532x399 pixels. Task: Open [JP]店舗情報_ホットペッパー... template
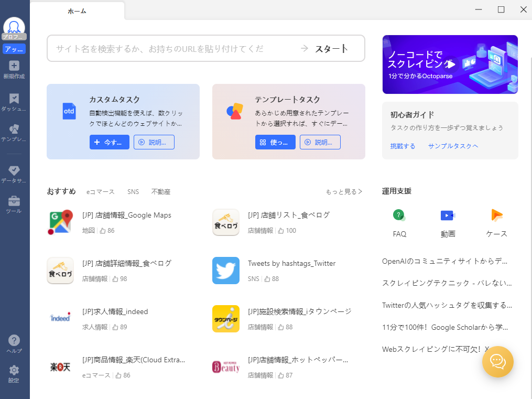298,360
